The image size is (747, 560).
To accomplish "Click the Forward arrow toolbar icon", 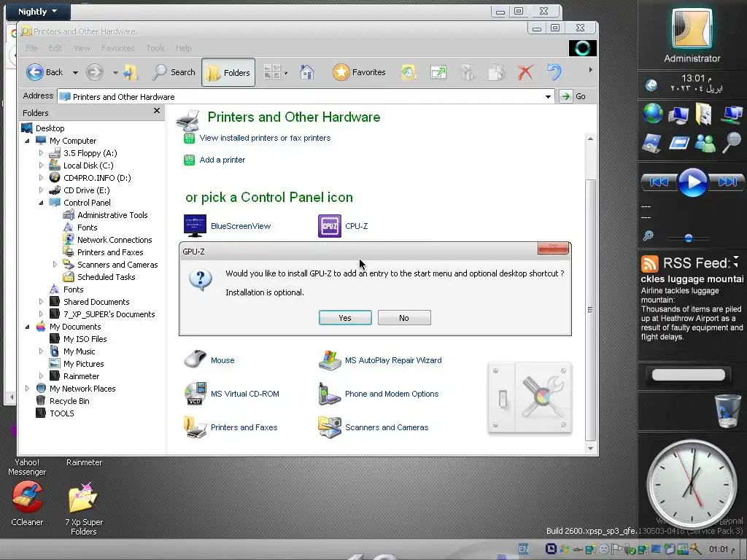I will coord(94,72).
